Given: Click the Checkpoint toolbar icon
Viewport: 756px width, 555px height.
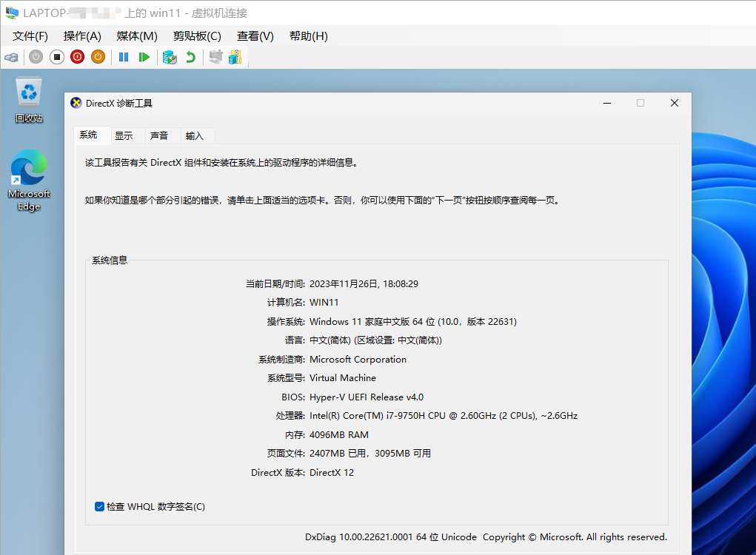Looking at the screenshot, I should pos(170,57).
